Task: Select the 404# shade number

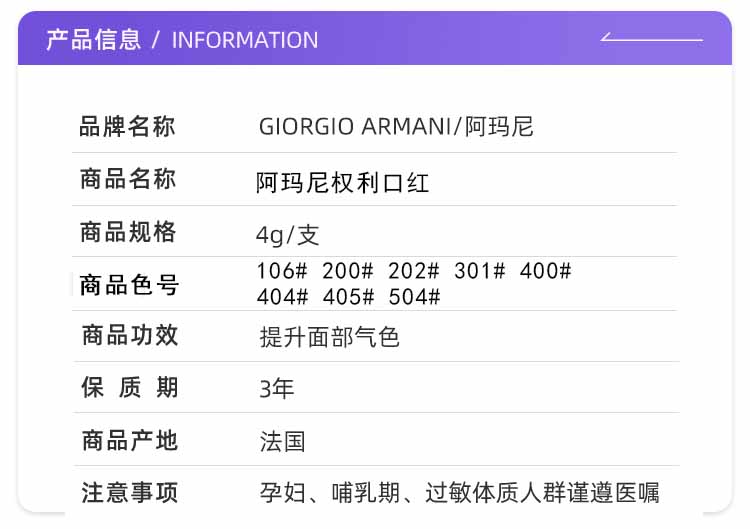Action: [282, 297]
